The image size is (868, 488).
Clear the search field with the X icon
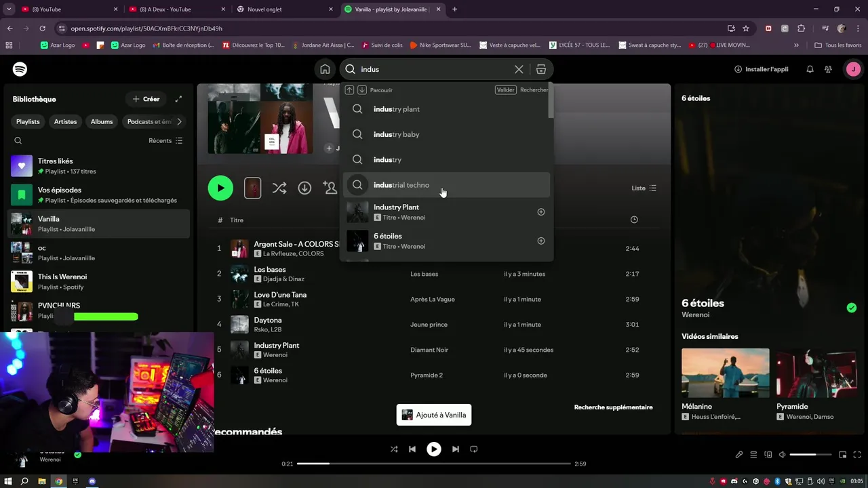tap(519, 69)
